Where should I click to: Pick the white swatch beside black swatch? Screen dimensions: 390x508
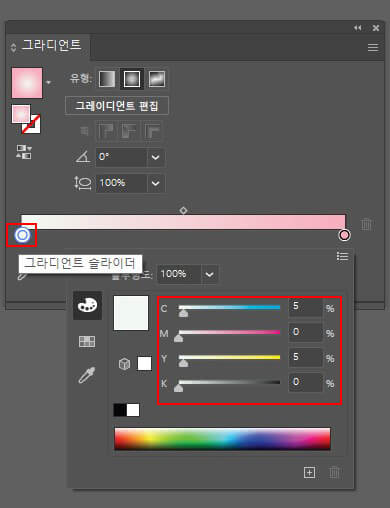tap(133, 410)
